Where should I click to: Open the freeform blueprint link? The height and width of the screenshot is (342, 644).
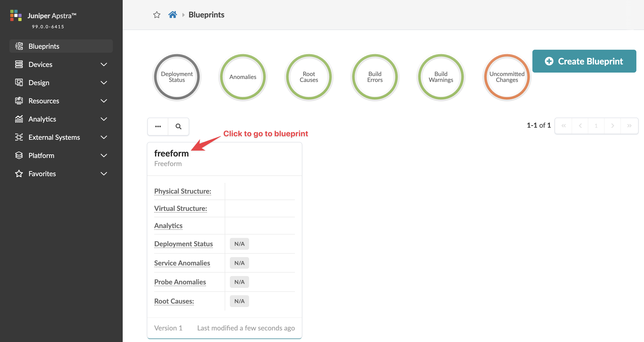point(171,153)
